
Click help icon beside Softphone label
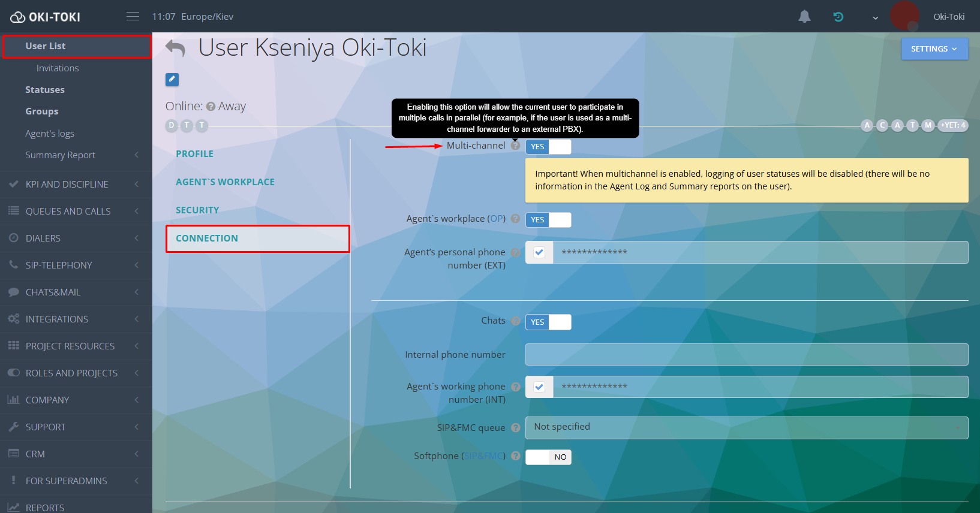[515, 456]
